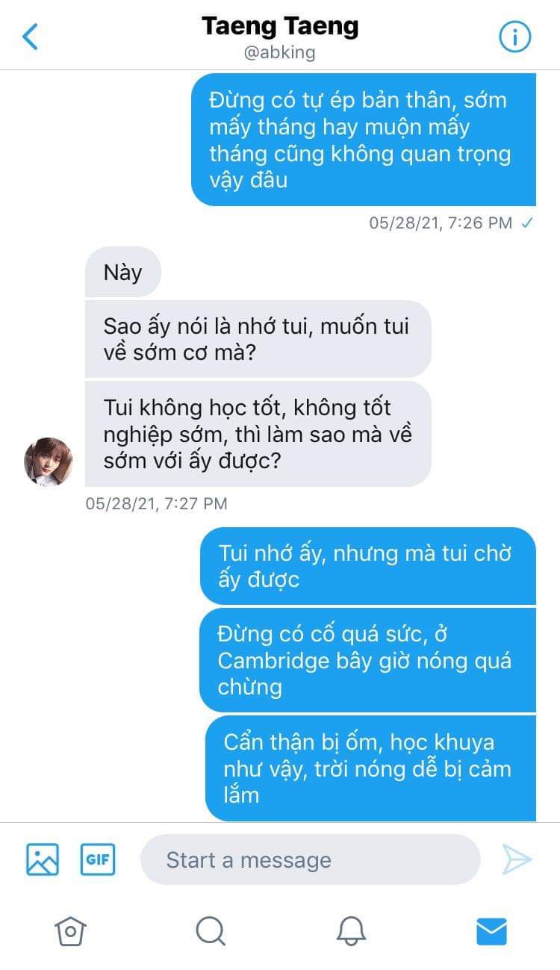Go to Home tab icon

click(x=70, y=930)
